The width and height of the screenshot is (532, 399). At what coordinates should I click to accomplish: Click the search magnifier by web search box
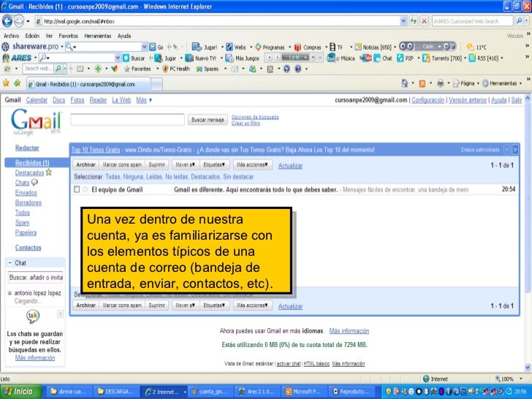tap(519, 21)
